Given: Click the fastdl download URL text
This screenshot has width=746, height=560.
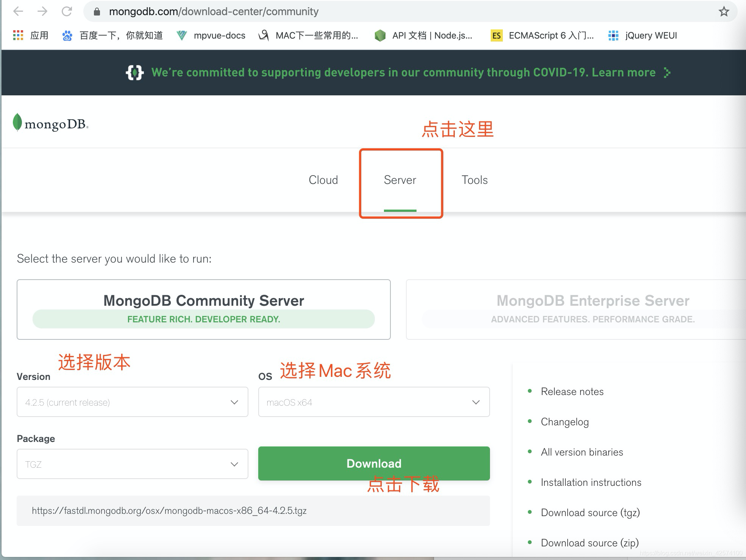Looking at the screenshot, I should point(169,511).
